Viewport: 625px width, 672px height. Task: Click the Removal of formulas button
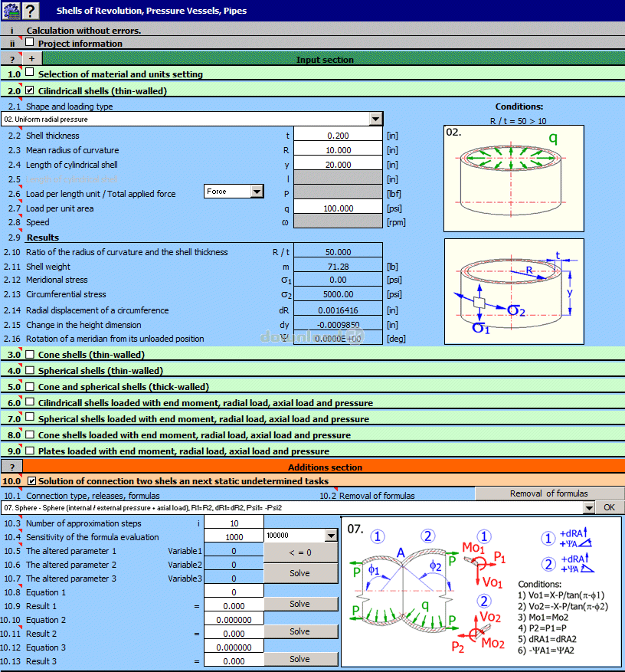coord(549,493)
